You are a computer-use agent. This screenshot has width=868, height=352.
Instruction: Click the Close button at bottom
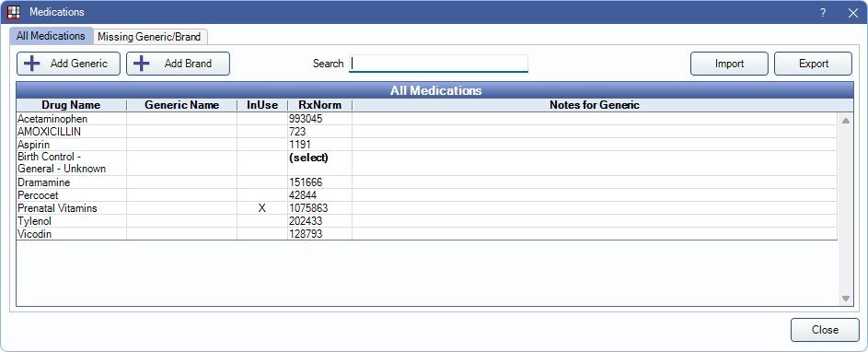[x=825, y=330]
